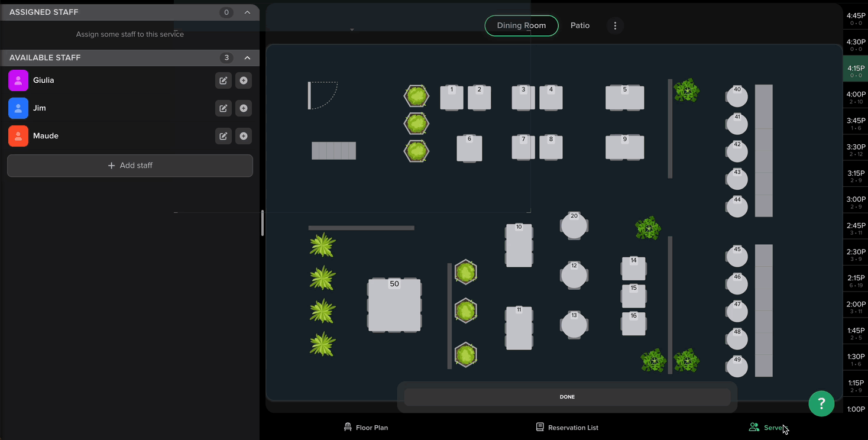Select the Dining Room tab
Viewport: 868px width, 440px height.
click(521, 26)
